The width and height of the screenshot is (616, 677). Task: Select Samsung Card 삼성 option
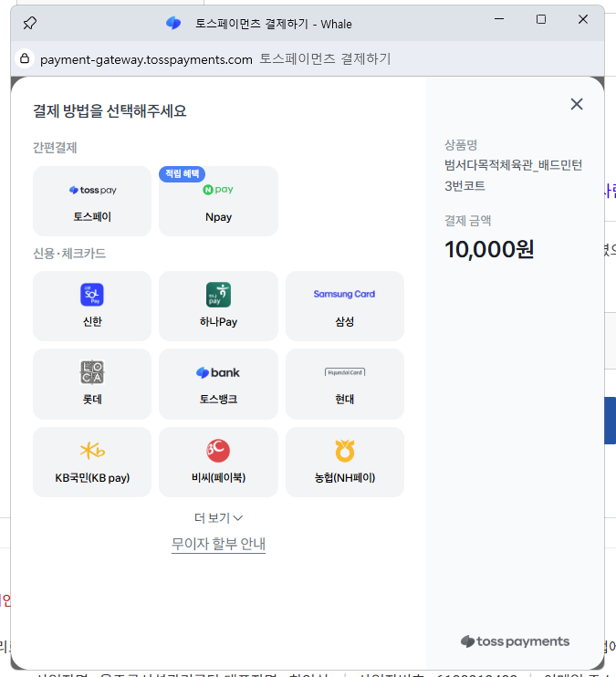point(345,307)
